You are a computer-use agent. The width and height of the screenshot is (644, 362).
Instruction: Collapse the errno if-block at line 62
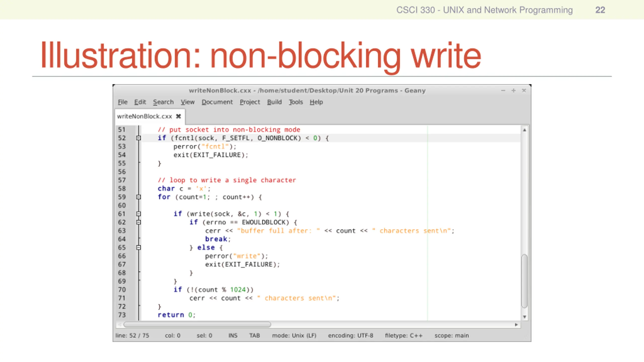click(x=138, y=222)
